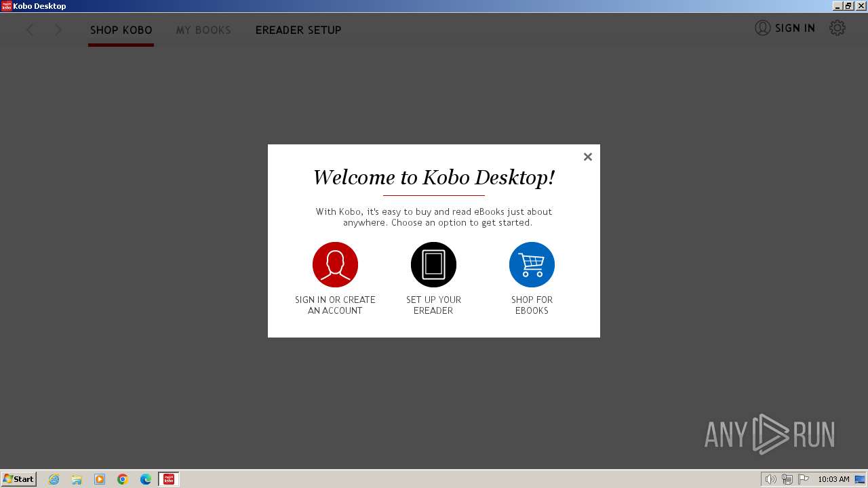Go back with the left arrow
868x488 pixels.
coord(30,30)
